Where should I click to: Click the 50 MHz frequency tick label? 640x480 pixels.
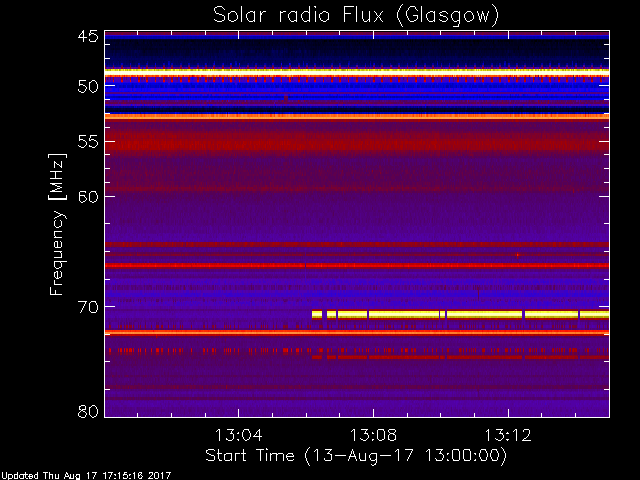(88, 87)
